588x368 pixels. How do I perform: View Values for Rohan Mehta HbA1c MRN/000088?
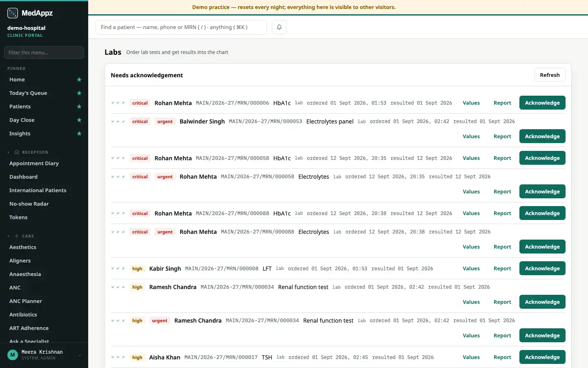tap(471, 213)
